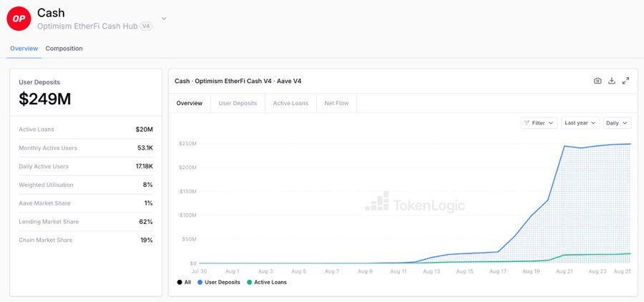Switch to the Overview page tab

24,49
